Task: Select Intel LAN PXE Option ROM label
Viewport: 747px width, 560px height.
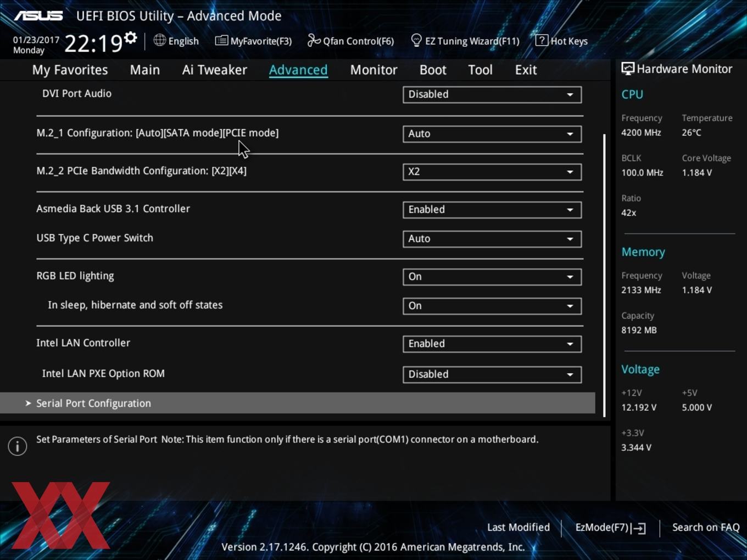Action: (103, 373)
